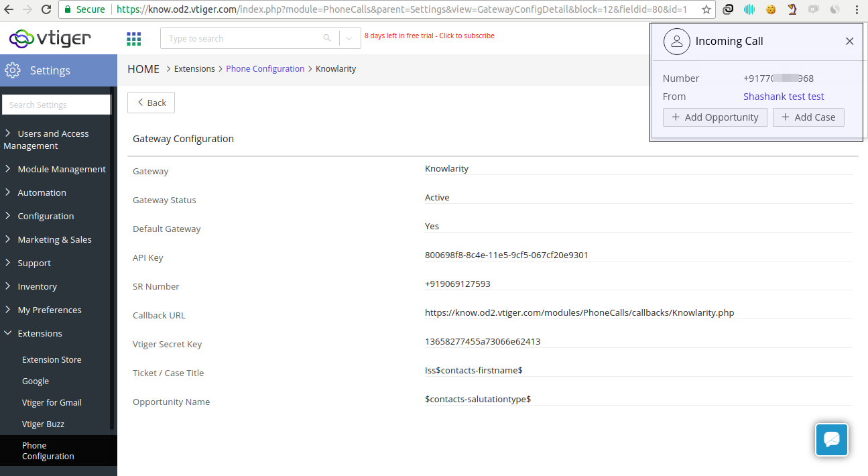Reload the page
Viewport: 868px width, 476px height.
click(46, 9)
